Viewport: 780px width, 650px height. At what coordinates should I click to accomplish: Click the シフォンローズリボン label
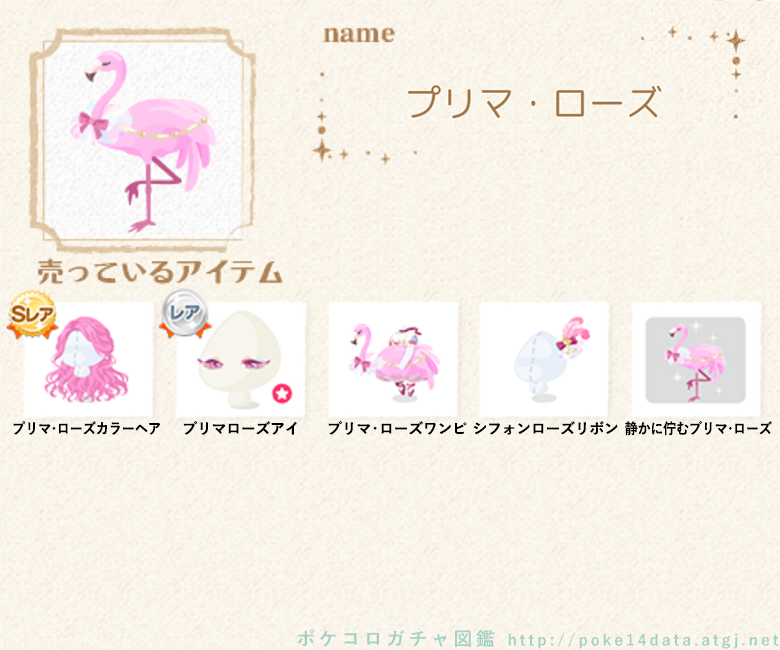coord(545,428)
